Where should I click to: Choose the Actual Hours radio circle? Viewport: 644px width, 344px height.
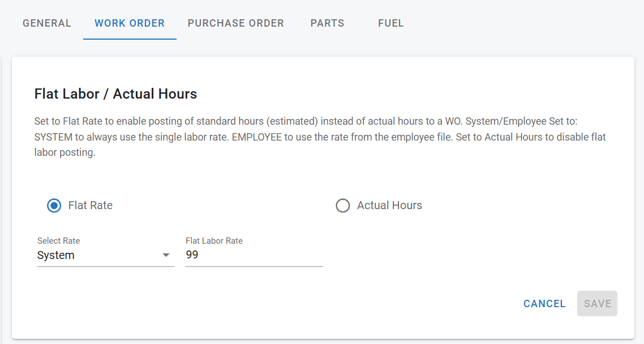click(343, 205)
